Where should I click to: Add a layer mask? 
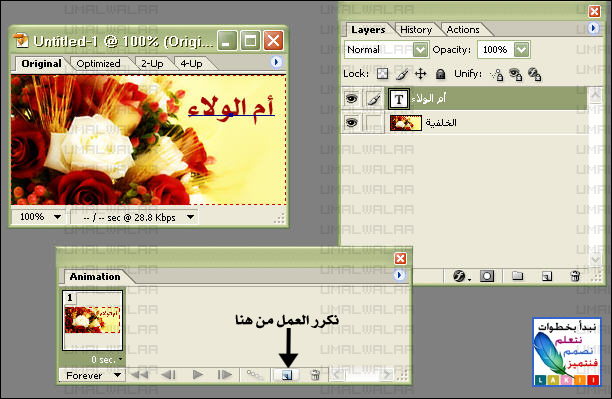[487, 276]
